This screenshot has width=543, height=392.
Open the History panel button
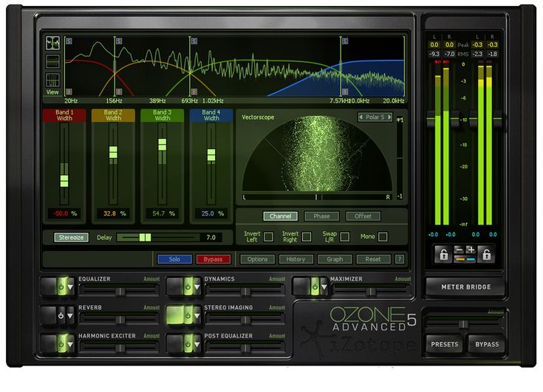point(296,259)
